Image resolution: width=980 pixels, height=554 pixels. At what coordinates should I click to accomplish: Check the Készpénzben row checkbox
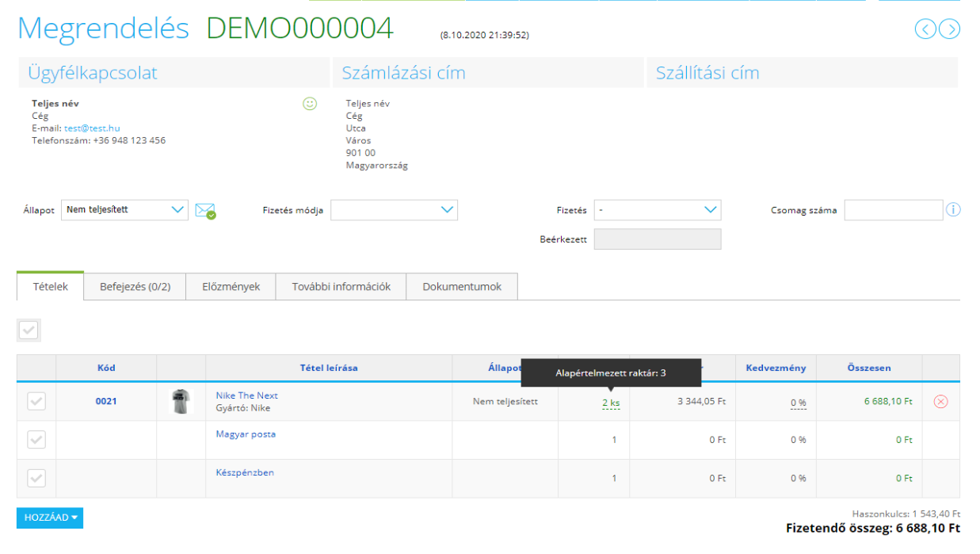tap(36, 478)
